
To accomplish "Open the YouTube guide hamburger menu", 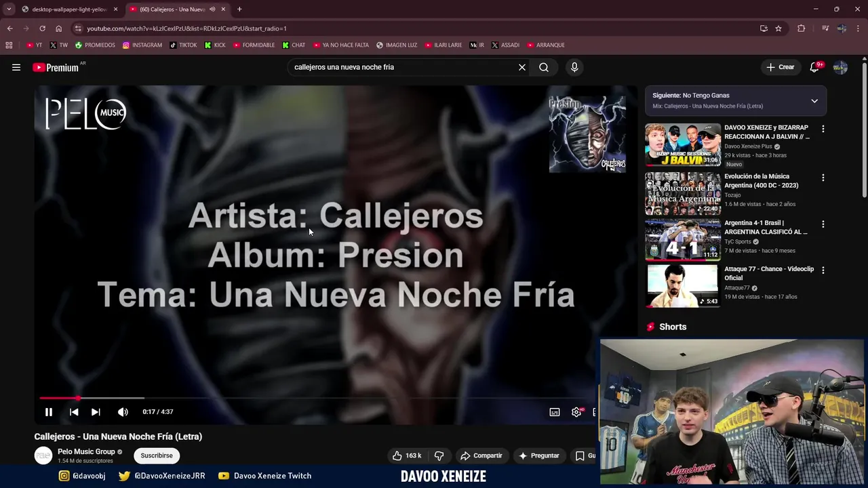I will [16, 67].
